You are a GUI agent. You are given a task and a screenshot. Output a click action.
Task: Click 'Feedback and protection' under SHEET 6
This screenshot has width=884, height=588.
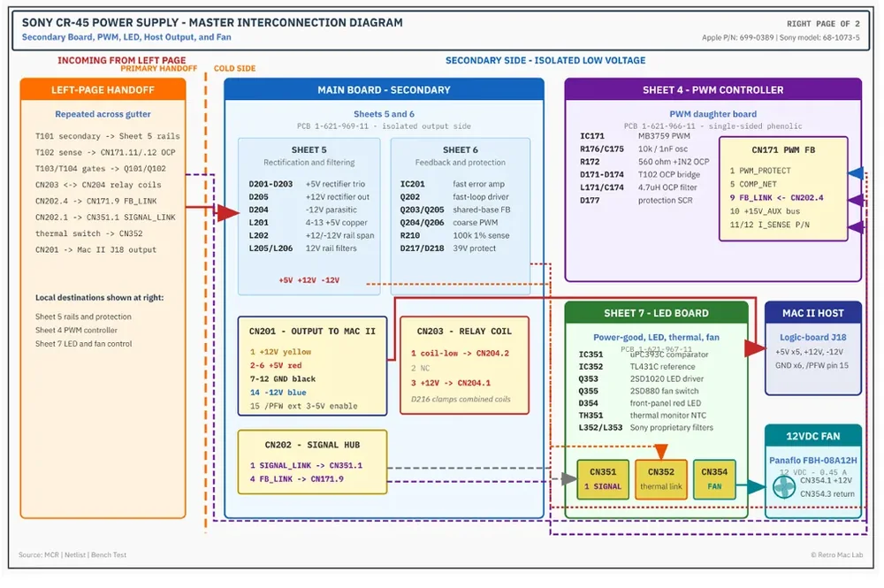460,163
